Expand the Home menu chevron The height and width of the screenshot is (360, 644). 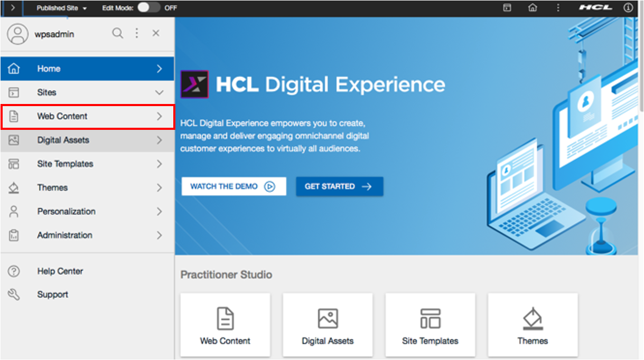pyautogui.click(x=159, y=69)
